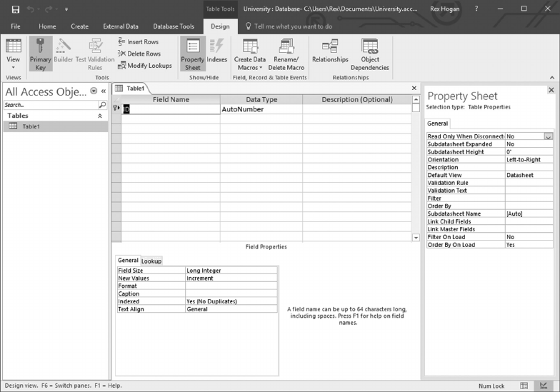This screenshot has width=560, height=392.
Task: Toggle the Primary Key button
Action: (x=40, y=54)
